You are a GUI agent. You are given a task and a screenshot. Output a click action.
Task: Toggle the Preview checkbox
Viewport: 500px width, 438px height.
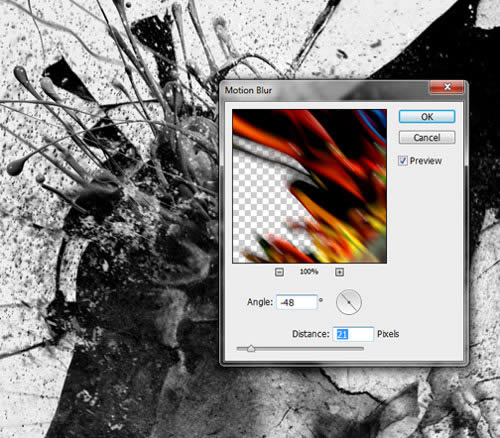tap(403, 161)
